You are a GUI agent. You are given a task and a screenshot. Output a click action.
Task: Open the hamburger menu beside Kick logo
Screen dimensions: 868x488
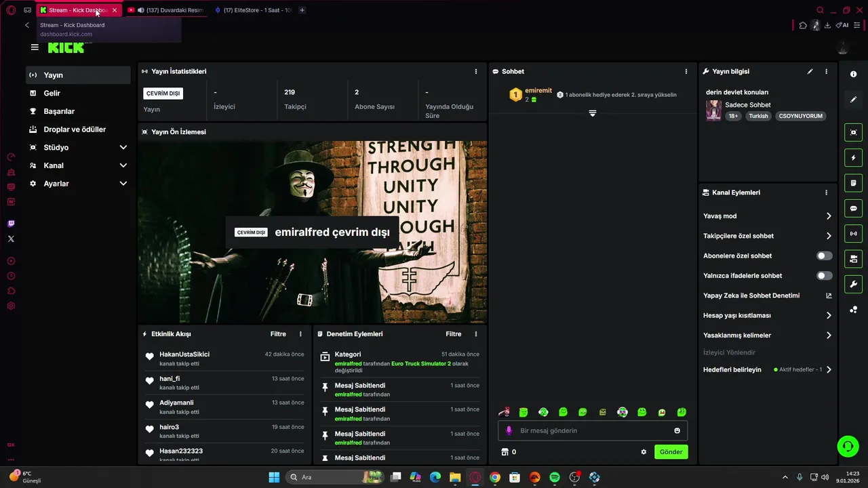pos(35,47)
